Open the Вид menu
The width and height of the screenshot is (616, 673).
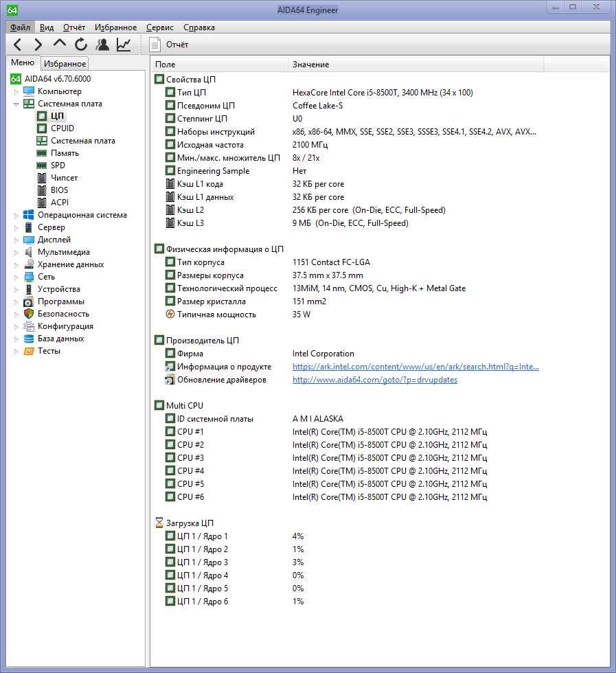click(x=47, y=27)
